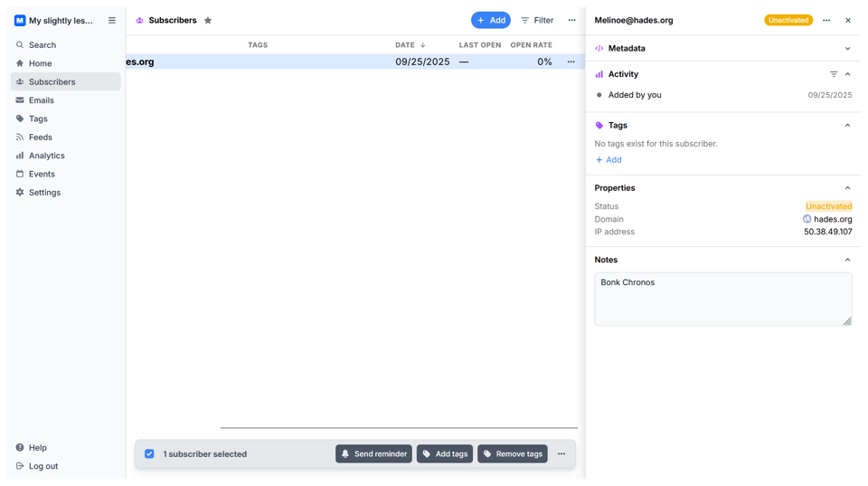Open the Filter options
The height and width of the screenshot is (486, 868).
(537, 20)
